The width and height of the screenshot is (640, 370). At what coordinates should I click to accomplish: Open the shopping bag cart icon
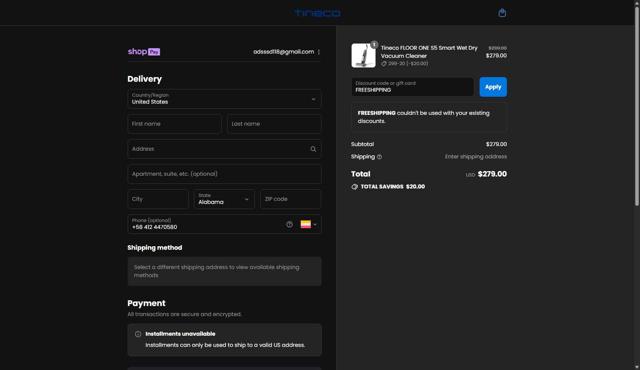[x=502, y=13]
